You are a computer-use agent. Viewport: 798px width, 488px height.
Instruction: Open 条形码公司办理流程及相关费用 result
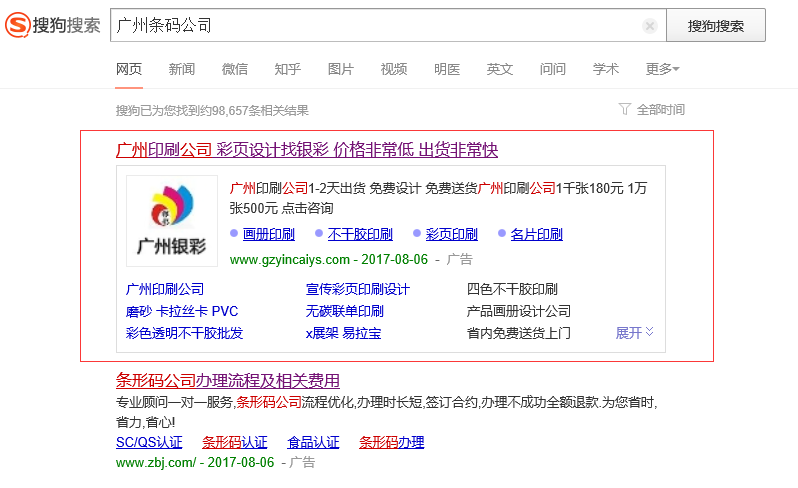click(228, 380)
